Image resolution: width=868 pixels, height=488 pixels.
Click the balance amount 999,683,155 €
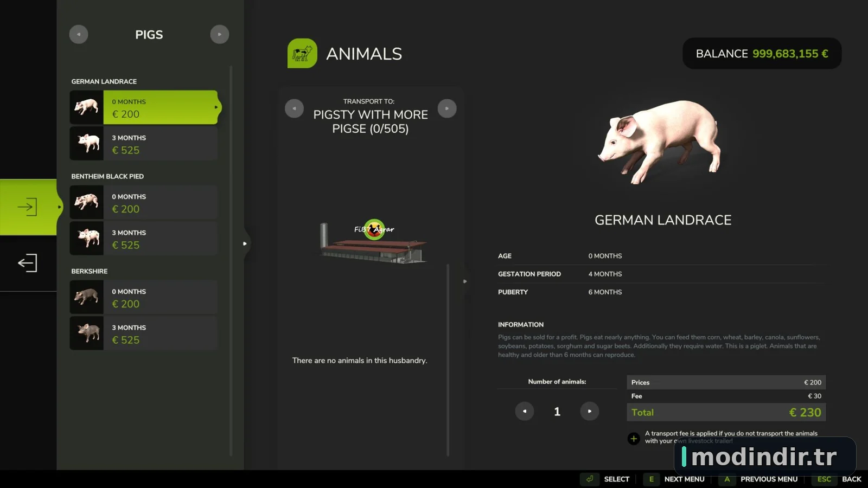pyautogui.click(x=790, y=54)
